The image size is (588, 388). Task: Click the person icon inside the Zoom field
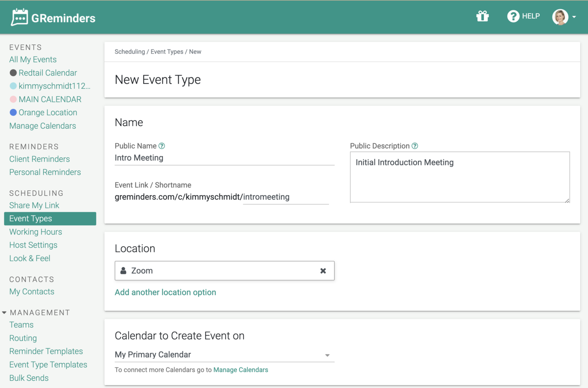(x=123, y=270)
